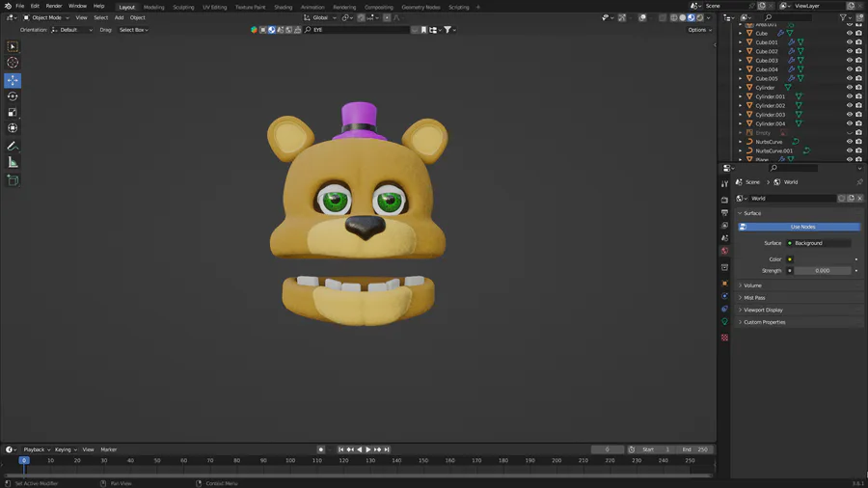
Task: Activate the Cursor tool
Action: 13,63
